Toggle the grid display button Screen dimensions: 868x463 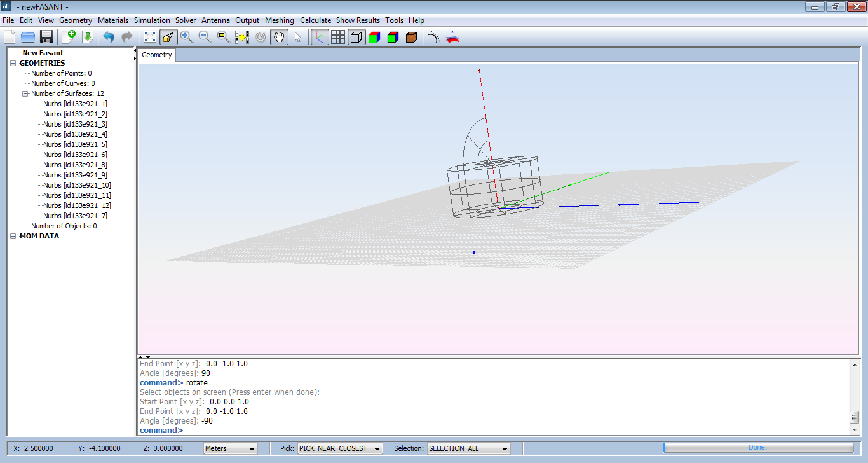pos(338,37)
